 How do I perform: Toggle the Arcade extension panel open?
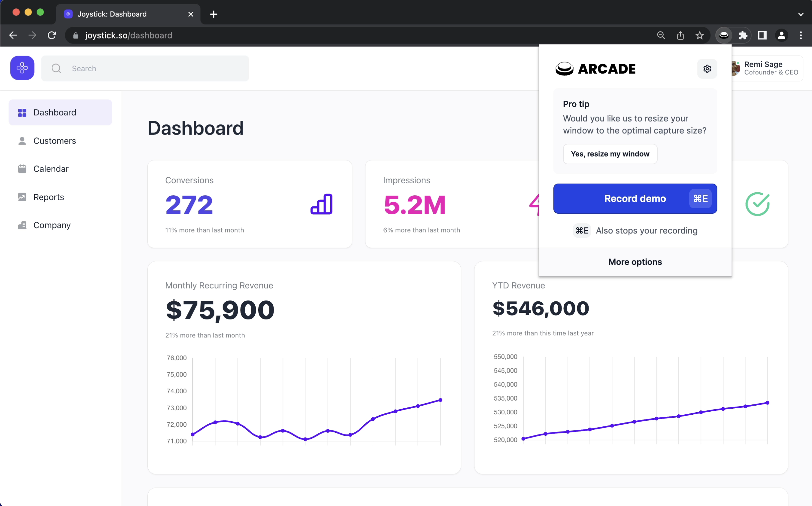(x=725, y=35)
